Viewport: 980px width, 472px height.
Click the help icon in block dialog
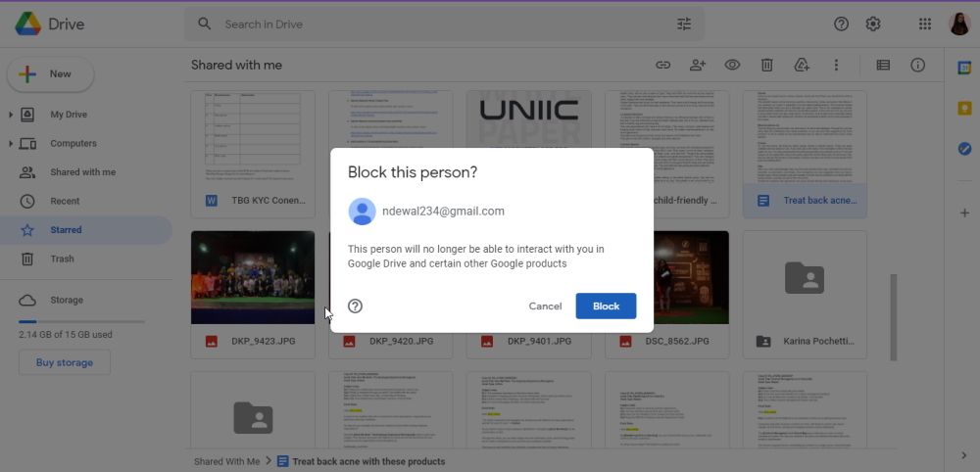(356, 306)
